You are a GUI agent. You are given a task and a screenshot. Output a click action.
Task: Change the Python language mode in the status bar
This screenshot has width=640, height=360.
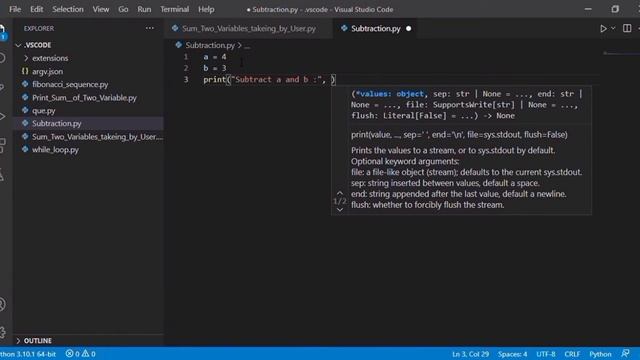[x=600, y=354]
